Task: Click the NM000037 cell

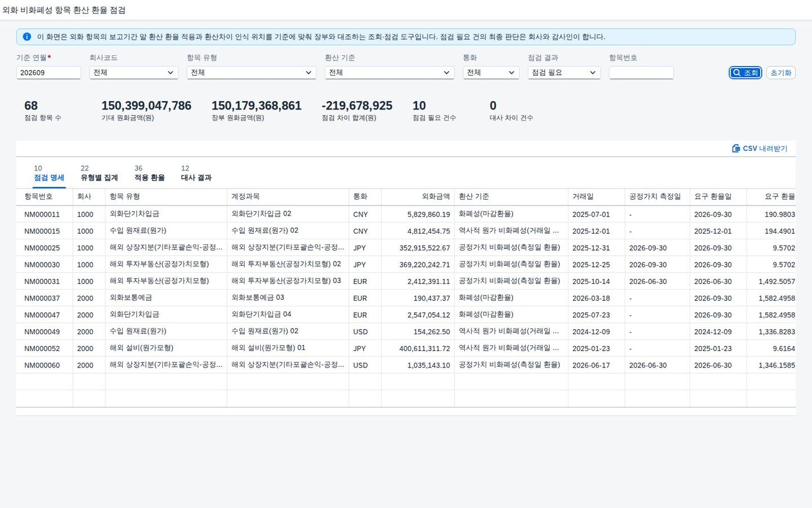Action: 42,298
